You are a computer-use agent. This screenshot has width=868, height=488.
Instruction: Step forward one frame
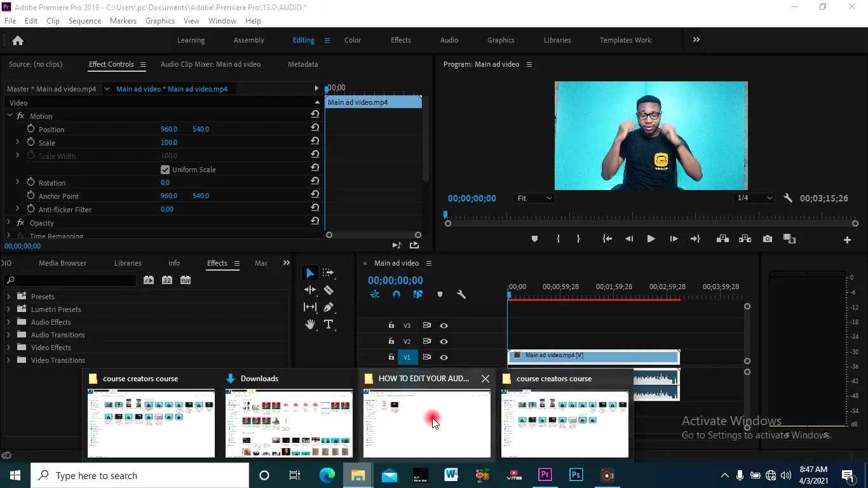coord(674,239)
